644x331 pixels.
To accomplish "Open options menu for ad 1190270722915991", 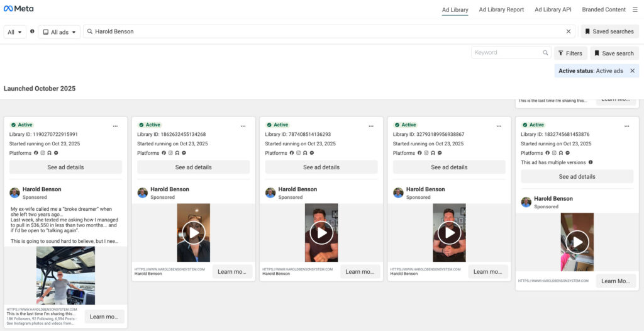I will click(x=116, y=126).
